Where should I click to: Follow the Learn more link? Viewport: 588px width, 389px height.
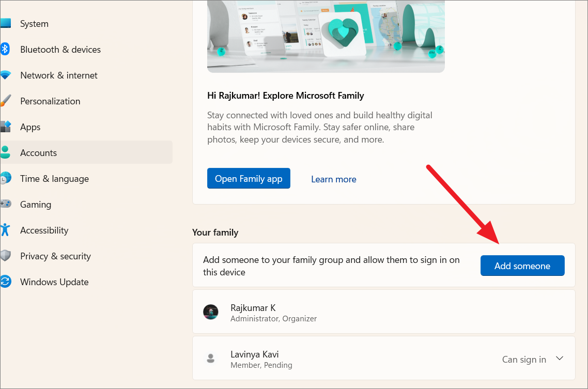(x=334, y=179)
